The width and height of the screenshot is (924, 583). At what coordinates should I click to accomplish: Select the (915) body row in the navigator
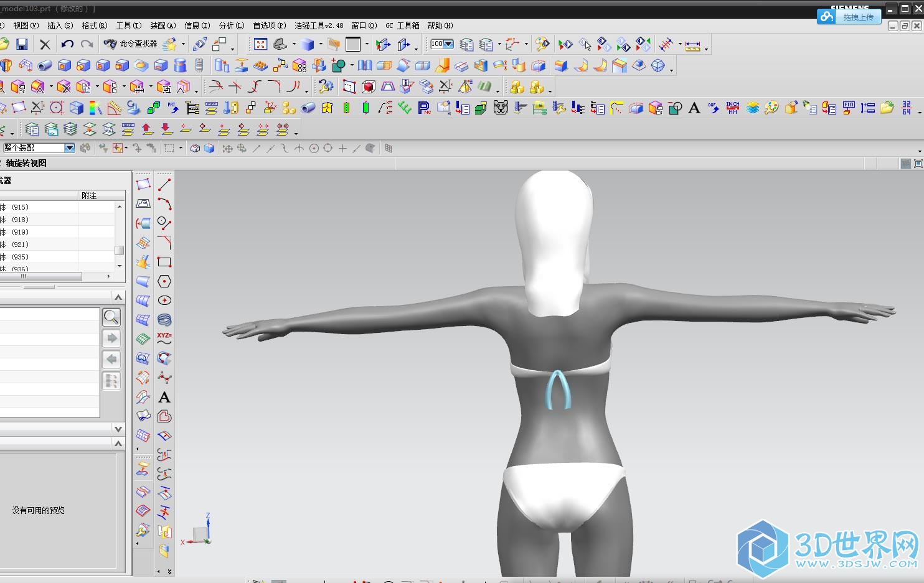(57, 207)
